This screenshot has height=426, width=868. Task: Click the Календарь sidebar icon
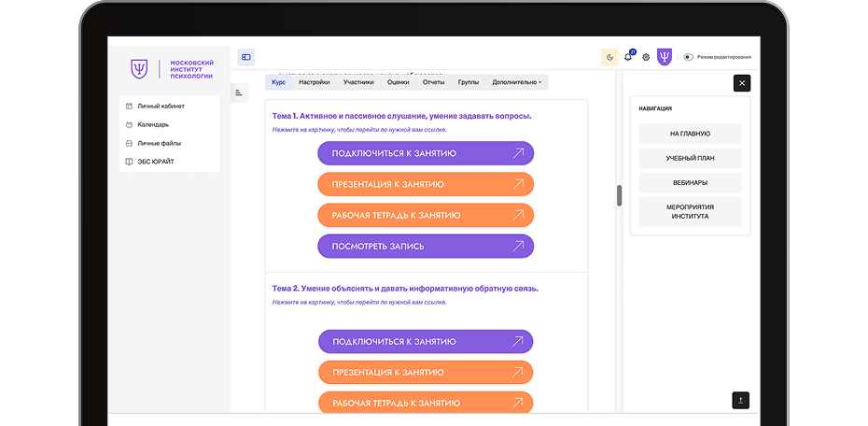pyautogui.click(x=129, y=124)
